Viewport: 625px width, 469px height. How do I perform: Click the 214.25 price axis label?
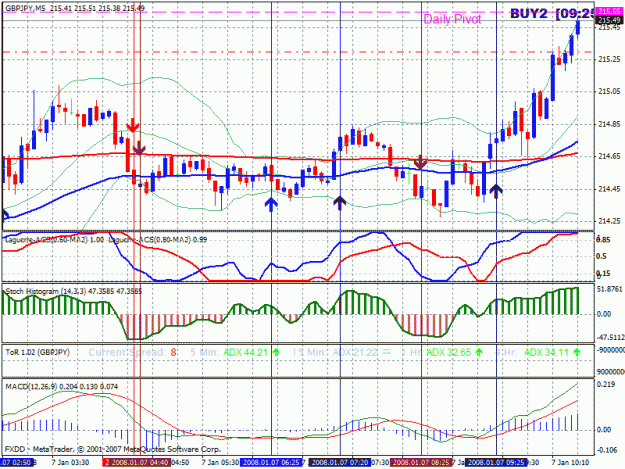click(609, 221)
